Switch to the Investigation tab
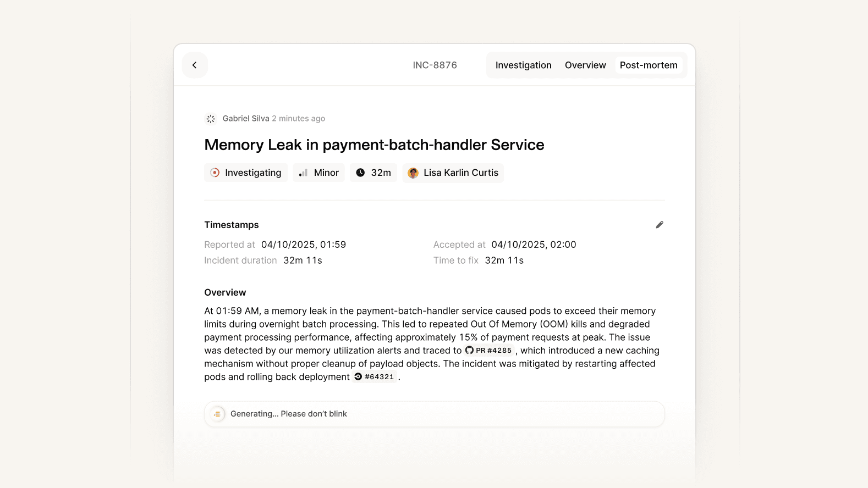Viewport: 868px width, 488px height. (x=523, y=65)
